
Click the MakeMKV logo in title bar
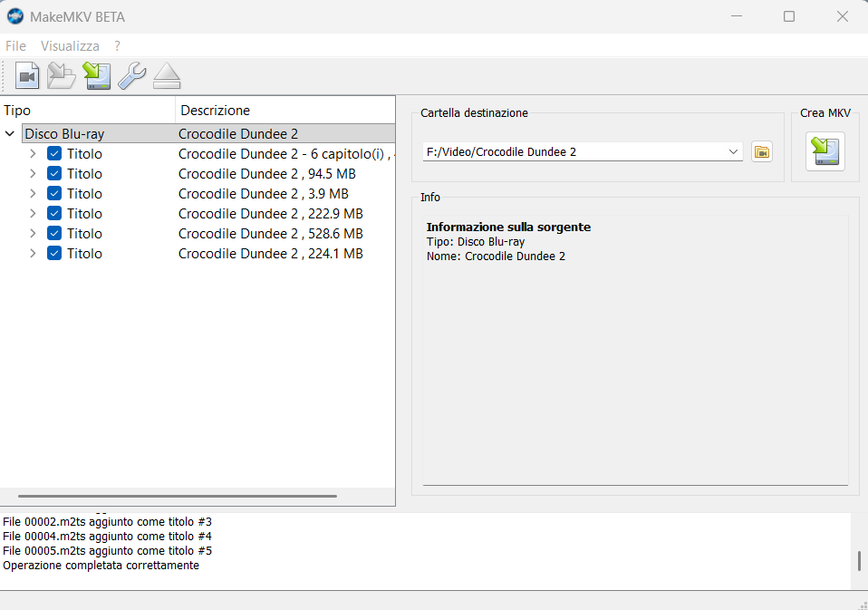coord(14,16)
